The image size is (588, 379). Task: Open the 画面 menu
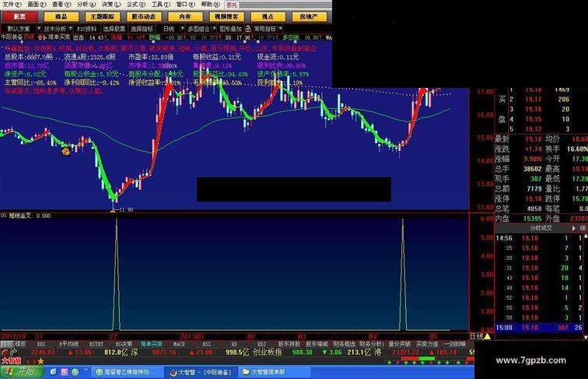click(37, 5)
